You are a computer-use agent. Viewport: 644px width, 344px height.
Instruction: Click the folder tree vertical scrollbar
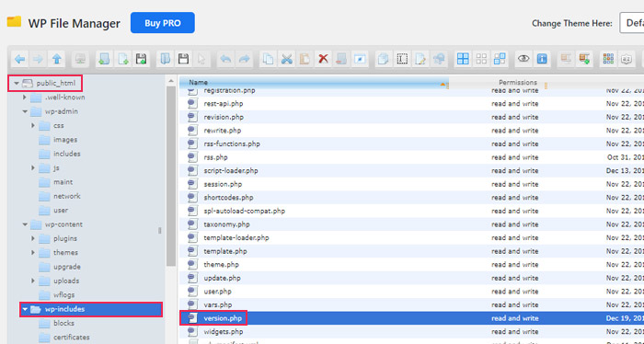[171, 177]
